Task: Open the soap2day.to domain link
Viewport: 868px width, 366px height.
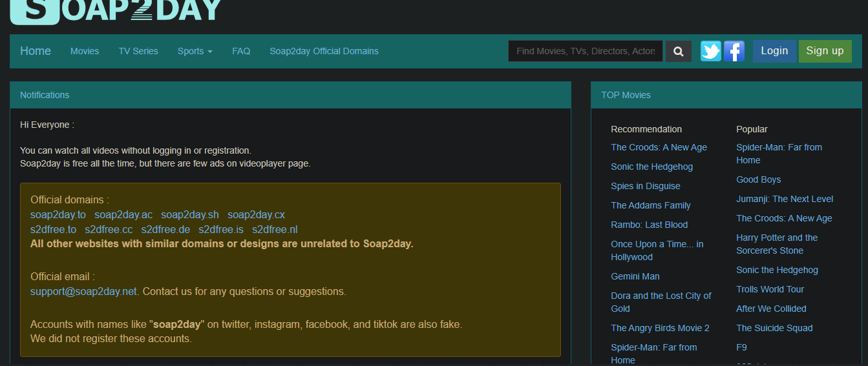Action: [58, 215]
